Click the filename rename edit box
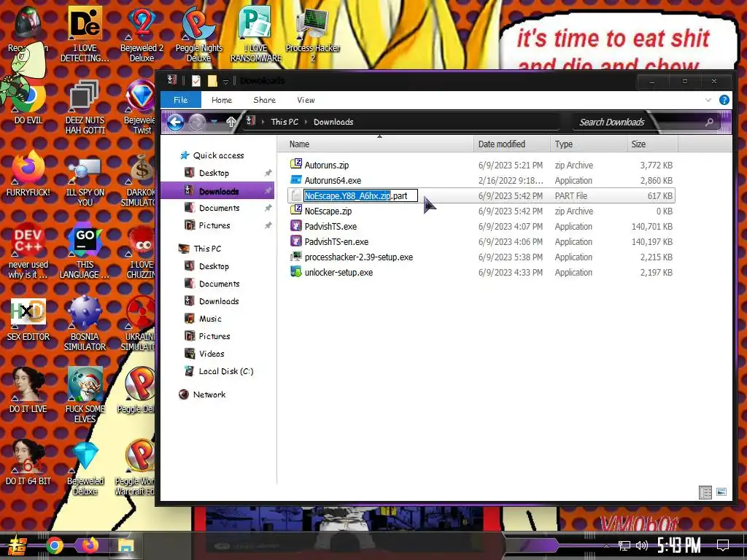This screenshot has width=747, height=560. pos(360,195)
